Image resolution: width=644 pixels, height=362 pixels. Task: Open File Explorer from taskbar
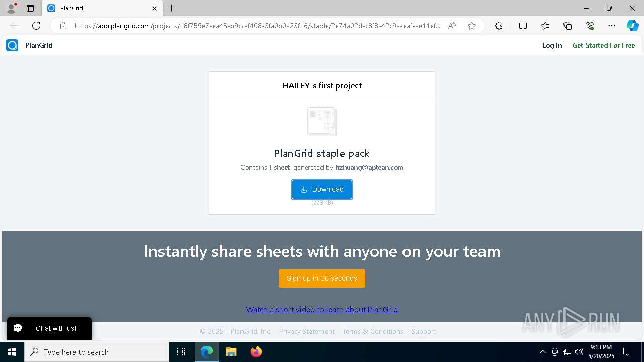coord(231,352)
